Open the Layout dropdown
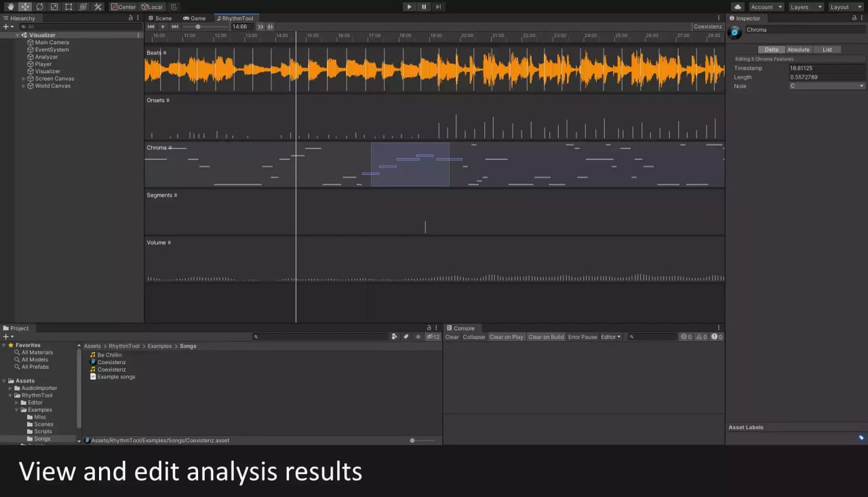 pos(845,7)
